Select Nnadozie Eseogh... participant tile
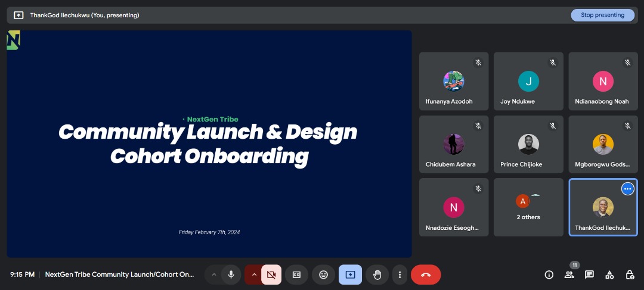Viewport: 644px width, 290px height. tap(454, 207)
